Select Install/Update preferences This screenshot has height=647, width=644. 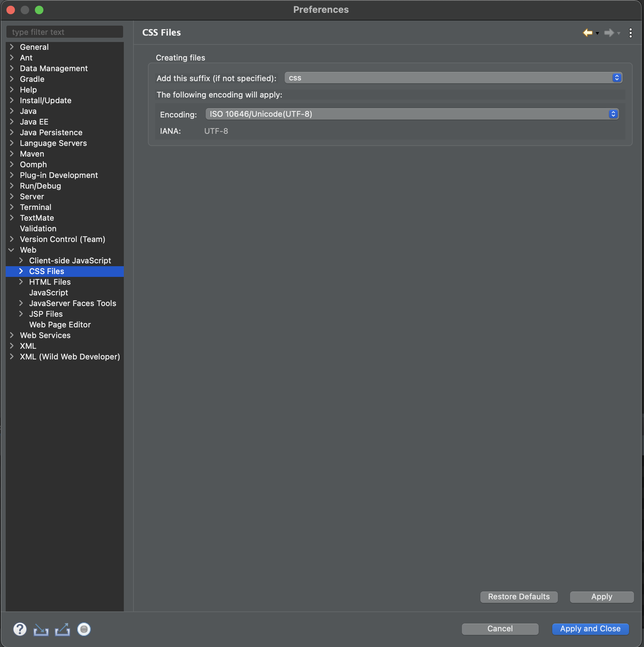46,100
